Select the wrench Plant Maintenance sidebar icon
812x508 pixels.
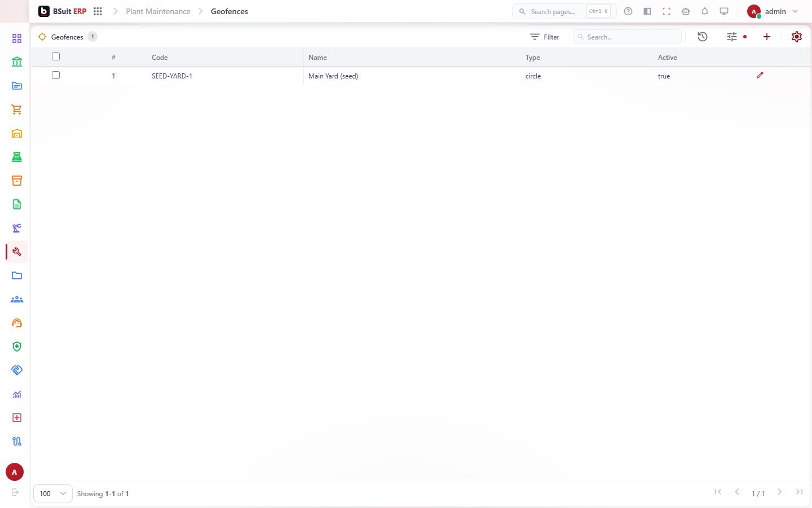17,252
